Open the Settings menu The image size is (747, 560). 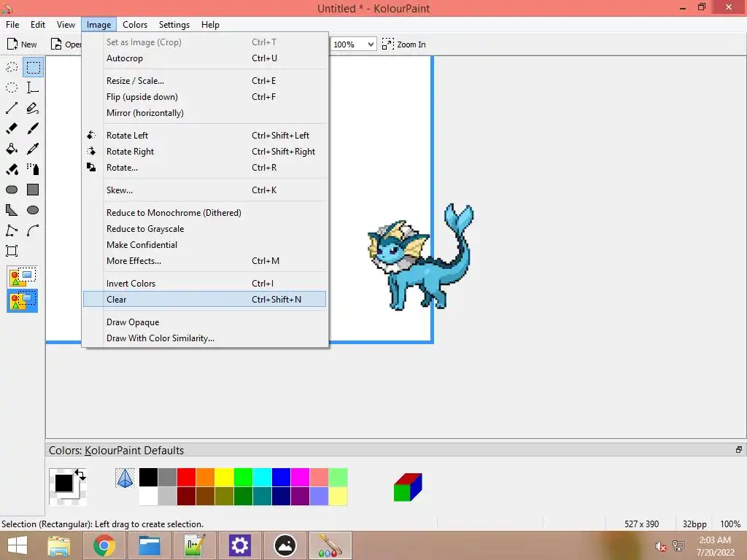(174, 25)
